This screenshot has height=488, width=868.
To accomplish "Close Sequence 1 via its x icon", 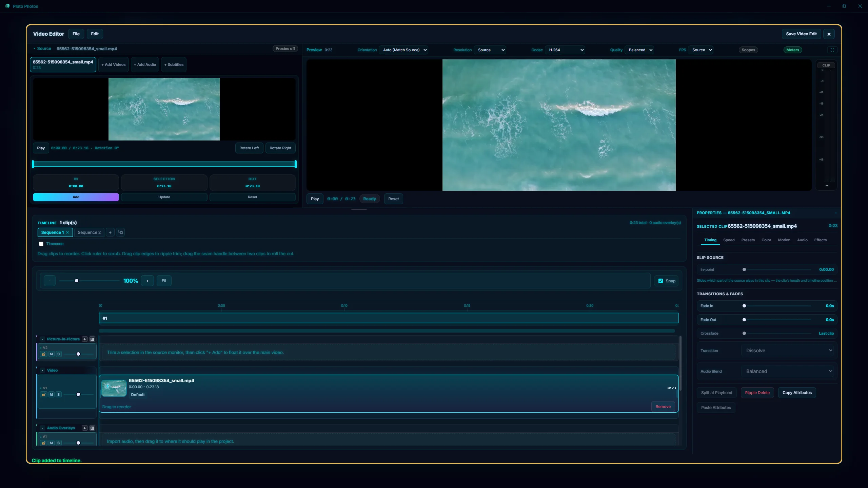I will [67, 232].
